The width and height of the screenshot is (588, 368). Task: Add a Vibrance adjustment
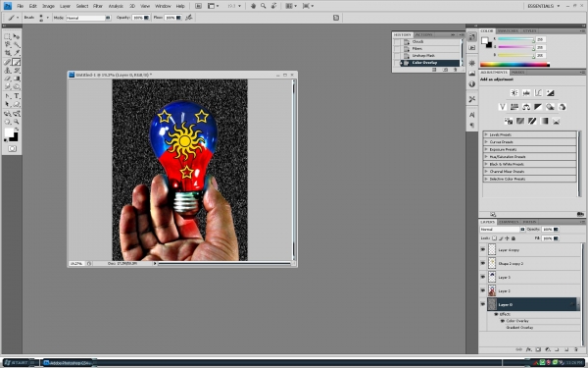point(503,107)
